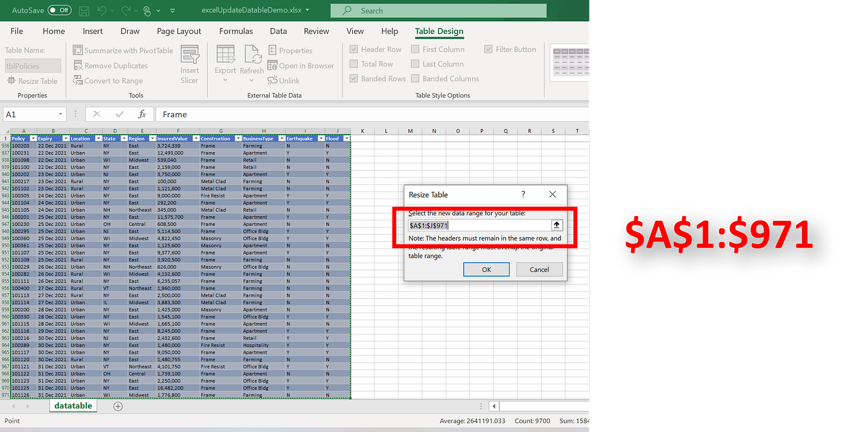Image resolution: width=868 pixels, height=432 pixels.
Task: Open the datatable sheet tab
Action: (73, 405)
